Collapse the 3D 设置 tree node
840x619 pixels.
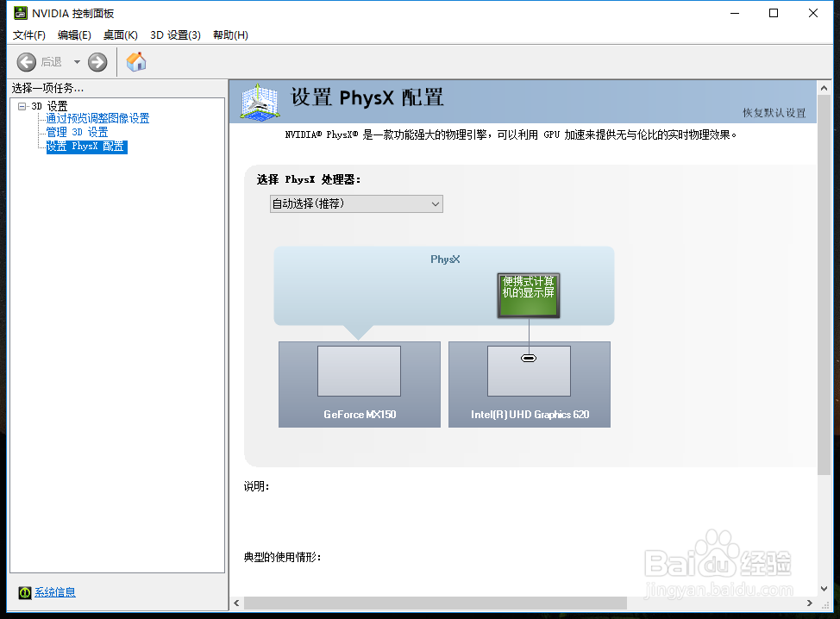[x=21, y=105]
